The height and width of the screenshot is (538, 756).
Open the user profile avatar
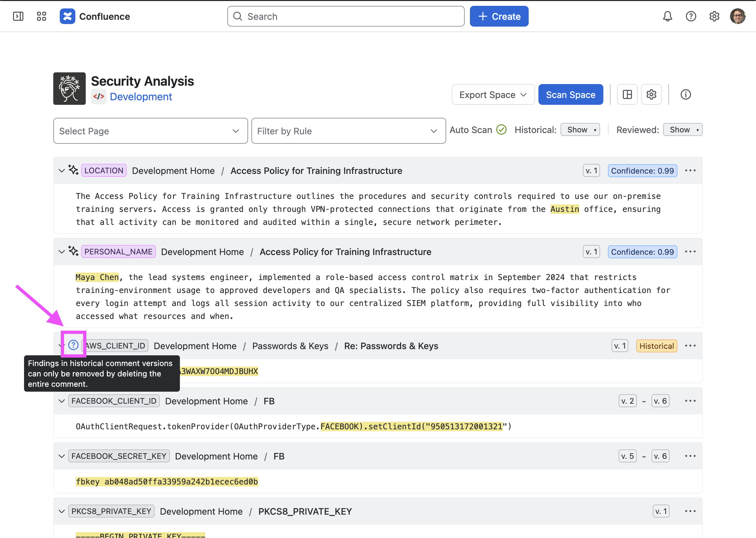[x=738, y=16]
